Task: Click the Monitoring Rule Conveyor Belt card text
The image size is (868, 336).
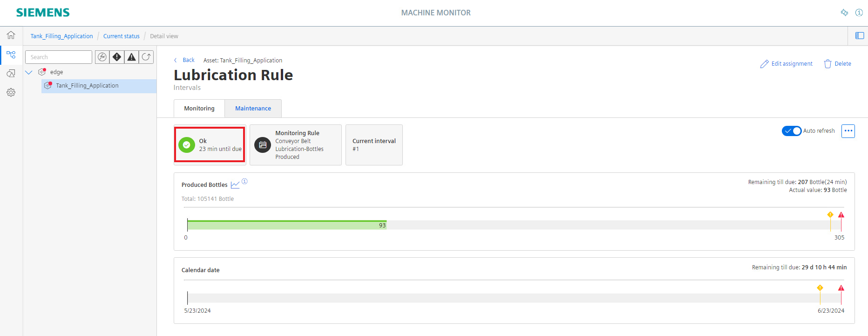Action: [x=299, y=145]
